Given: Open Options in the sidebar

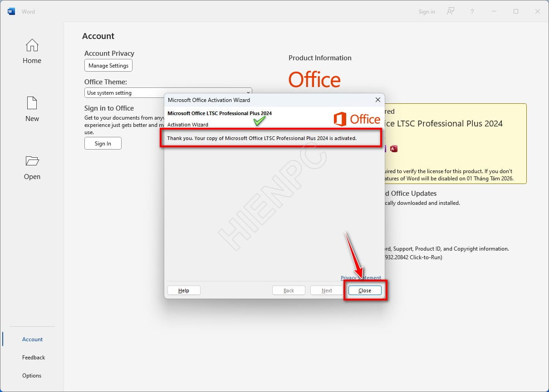Looking at the screenshot, I should 32,375.
